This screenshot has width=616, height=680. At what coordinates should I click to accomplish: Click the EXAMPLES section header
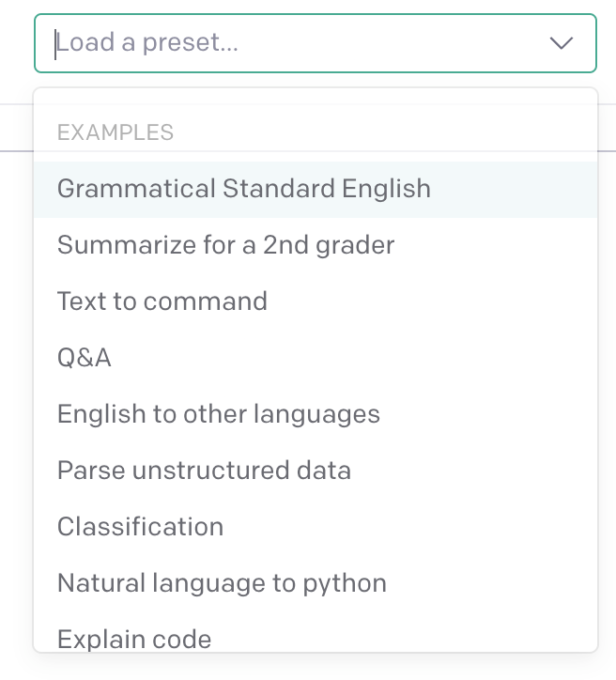click(x=115, y=132)
